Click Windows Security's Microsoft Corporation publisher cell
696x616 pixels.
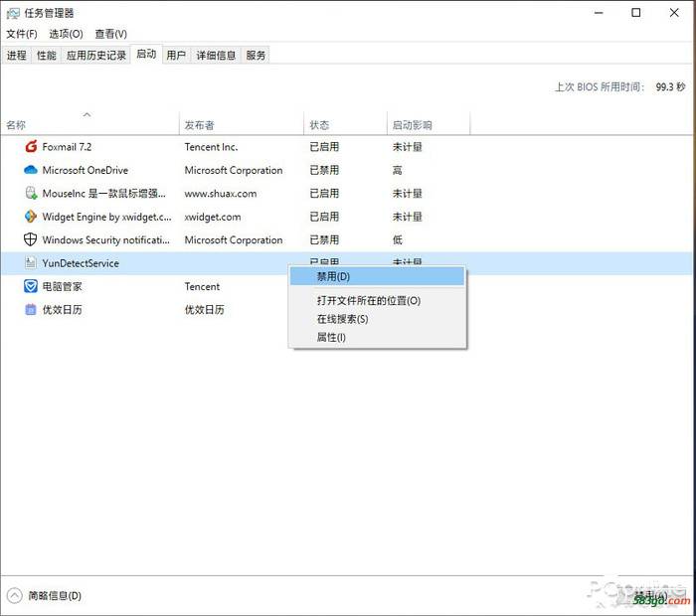click(234, 239)
